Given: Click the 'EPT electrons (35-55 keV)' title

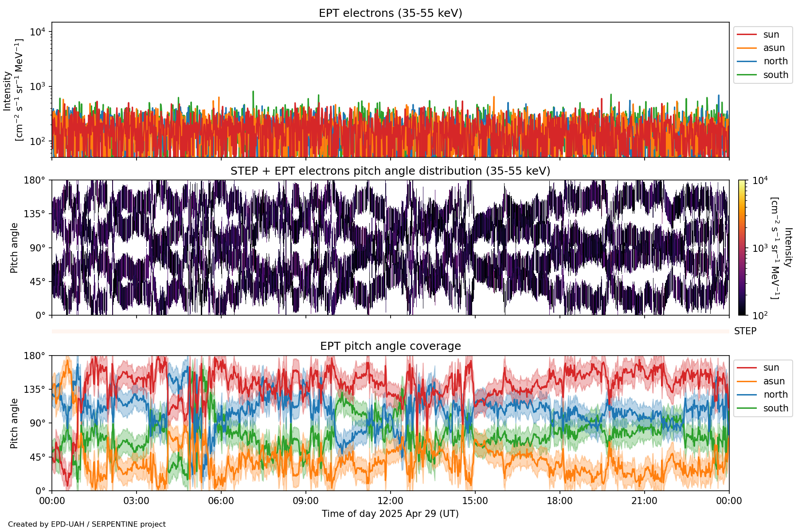Looking at the screenshot, I should tap(390, 13).
